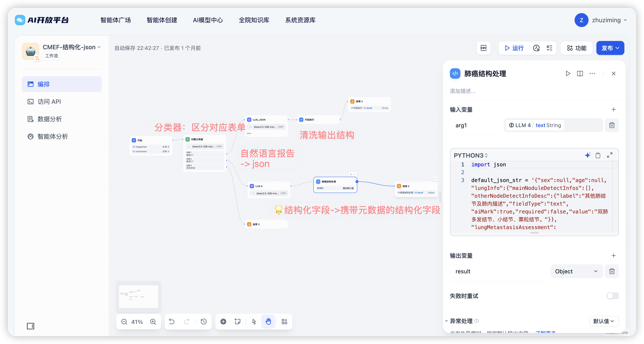The image size is (644, 344).
Task: Select the 问题分类器 node on canvas
Action: click(x=205, y=153)
